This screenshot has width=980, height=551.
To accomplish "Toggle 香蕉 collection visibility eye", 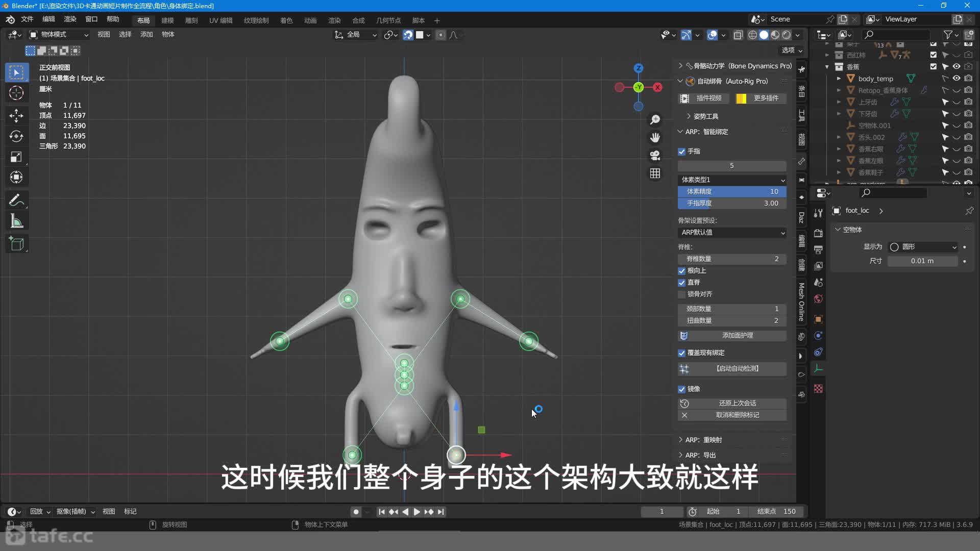I will (x=957, y=67).
